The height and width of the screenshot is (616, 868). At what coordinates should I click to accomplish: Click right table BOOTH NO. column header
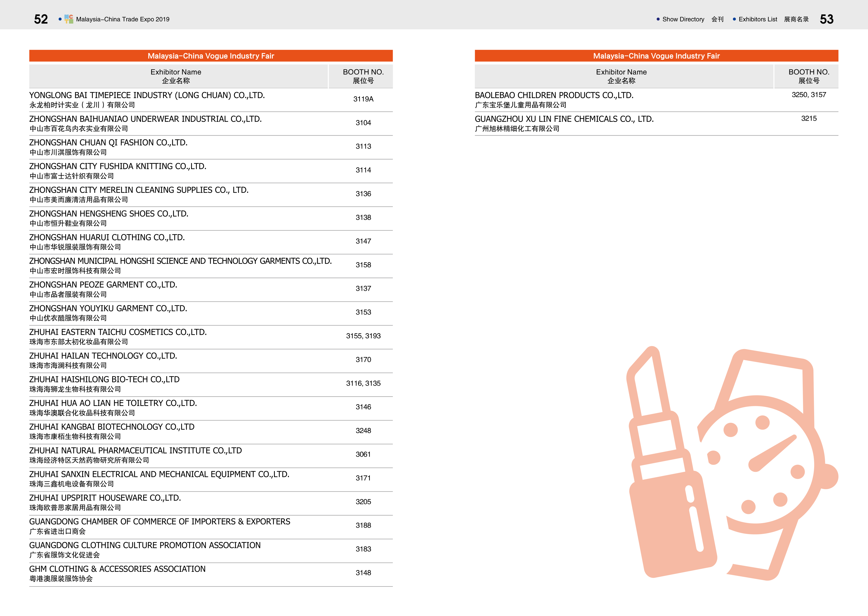pyautogui.click(x=807, y=76)
